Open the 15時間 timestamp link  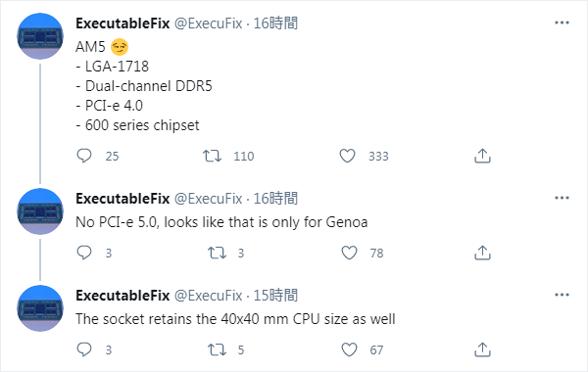(x=275, y=296)
